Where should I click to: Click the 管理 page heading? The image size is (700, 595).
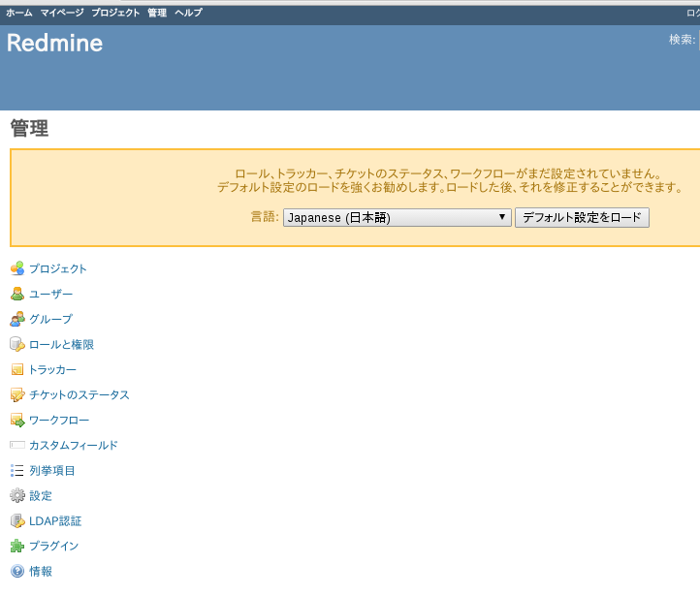coord(29,128)
